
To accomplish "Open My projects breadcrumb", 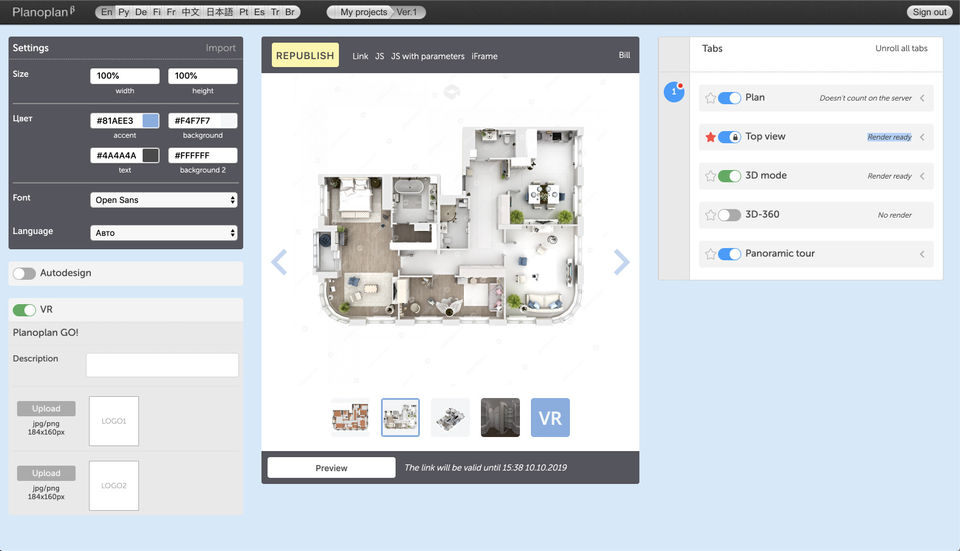I will tap(363, 12).
